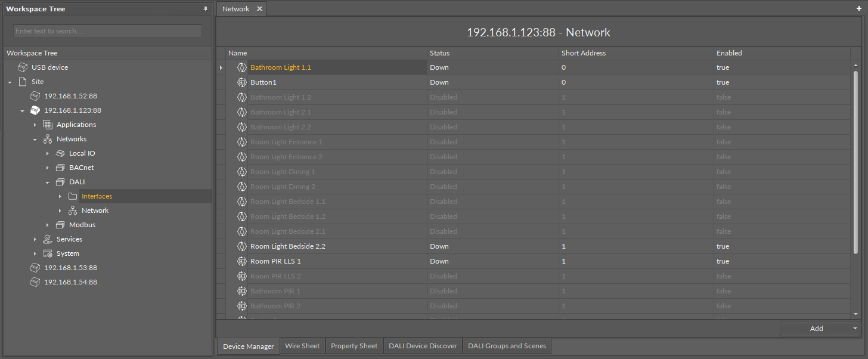Image resolution: width=868 pixels, height=359 pixels.
Task: Click the table vertical scrollbar thumb
Action: tap(855, 162)
